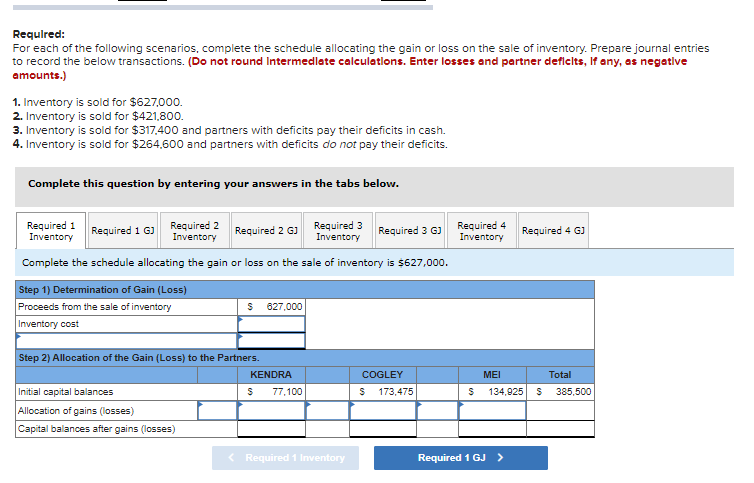Switch to the Required 1 GJ tab

tap(123, 231)
